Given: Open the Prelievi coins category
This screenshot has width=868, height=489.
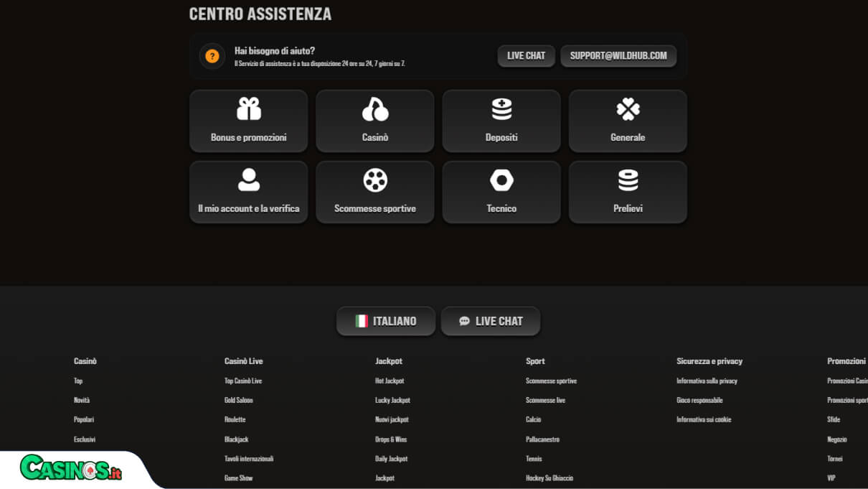Looking at the screenshot, I should click(628, 192).
